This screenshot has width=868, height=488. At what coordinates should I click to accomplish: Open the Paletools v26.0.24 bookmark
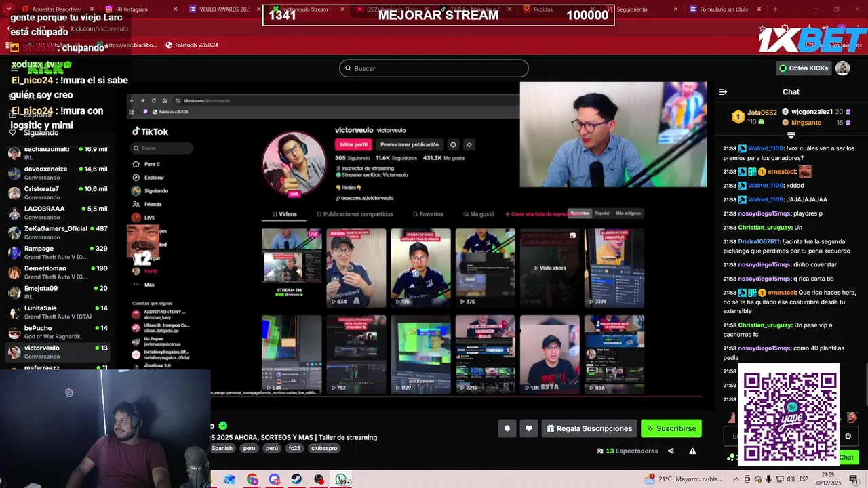point(192,45)
